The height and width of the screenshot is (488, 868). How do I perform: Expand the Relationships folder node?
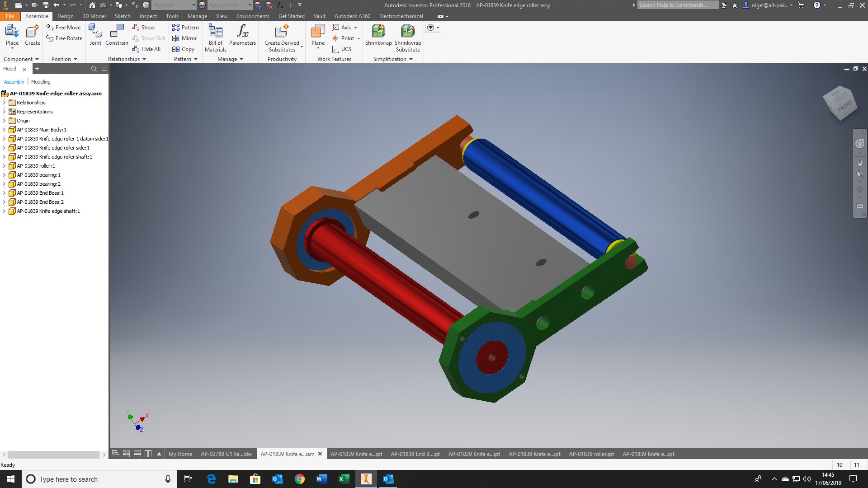coord(4,103)
